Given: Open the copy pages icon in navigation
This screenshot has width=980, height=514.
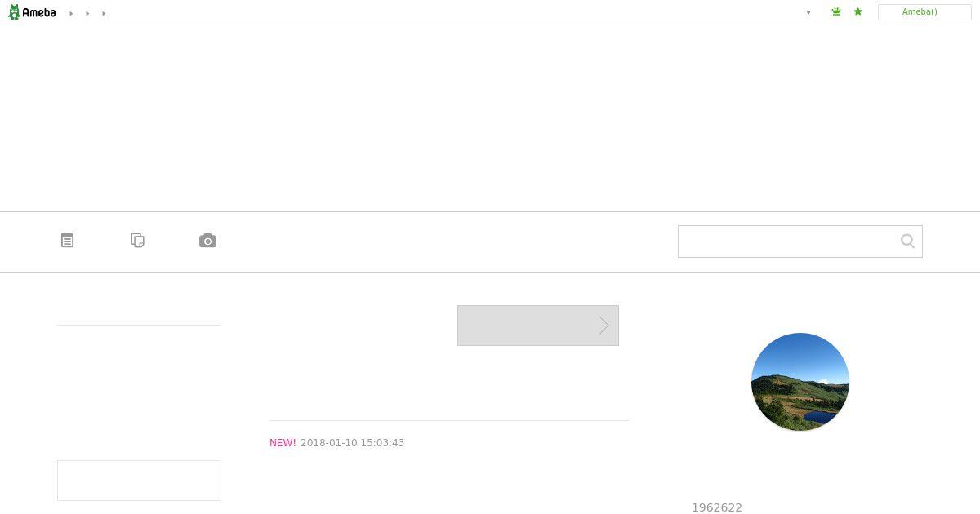Looking at the screenshot, I should (138, 241).
